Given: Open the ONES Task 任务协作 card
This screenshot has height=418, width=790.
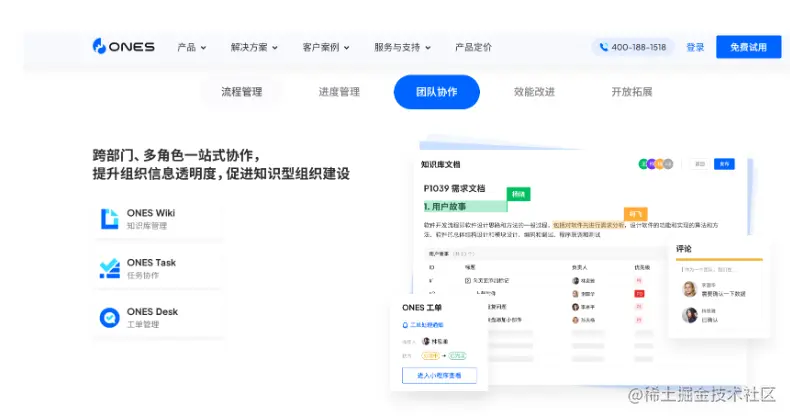Looking at the screenshot, I should coord(158,268).
